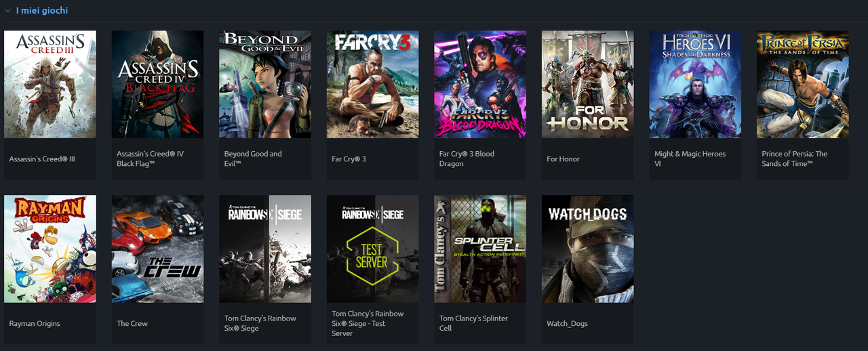Click the Rayman Origins title label

[35, 324]
